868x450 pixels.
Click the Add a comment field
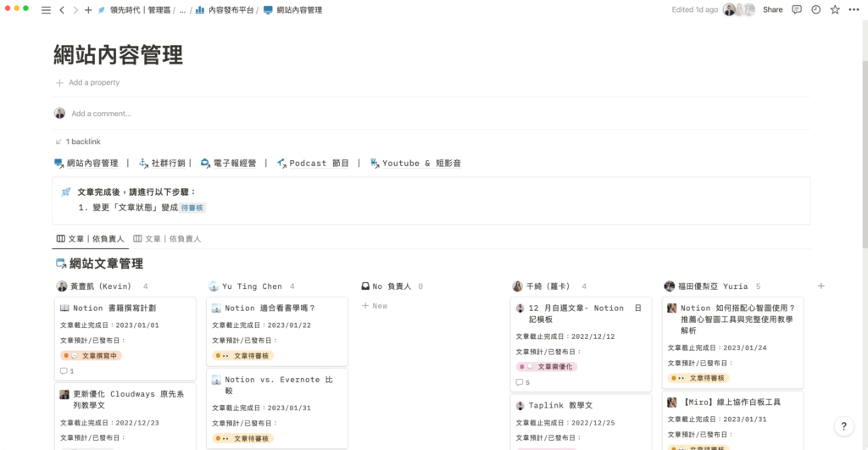102,114
